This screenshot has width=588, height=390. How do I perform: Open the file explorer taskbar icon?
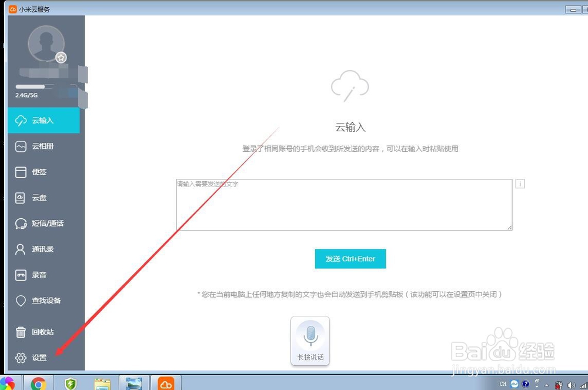click(102, 384)
